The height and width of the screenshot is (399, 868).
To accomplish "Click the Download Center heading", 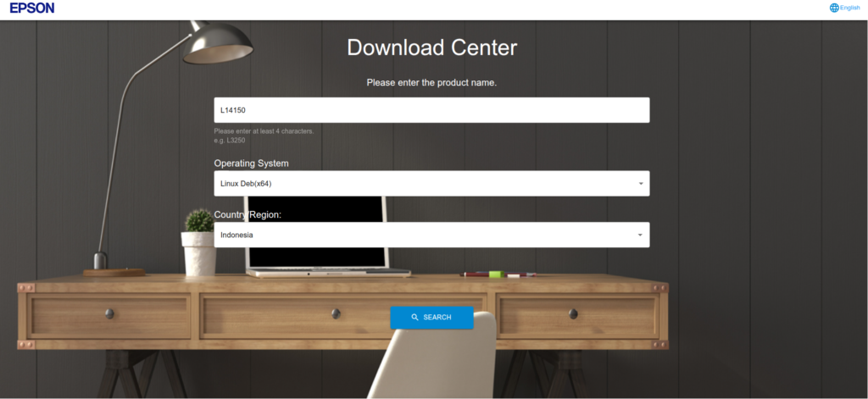I will tap(431, 47).
